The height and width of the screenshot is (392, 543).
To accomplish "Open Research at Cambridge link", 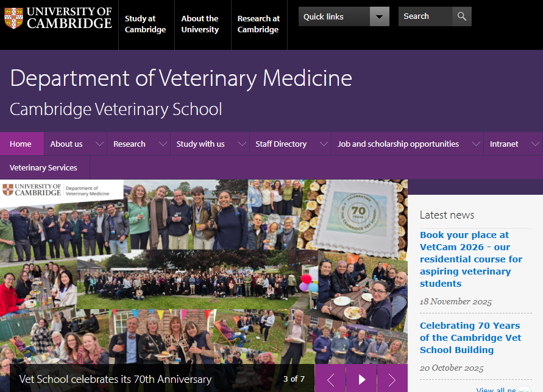I will point(258,24).
